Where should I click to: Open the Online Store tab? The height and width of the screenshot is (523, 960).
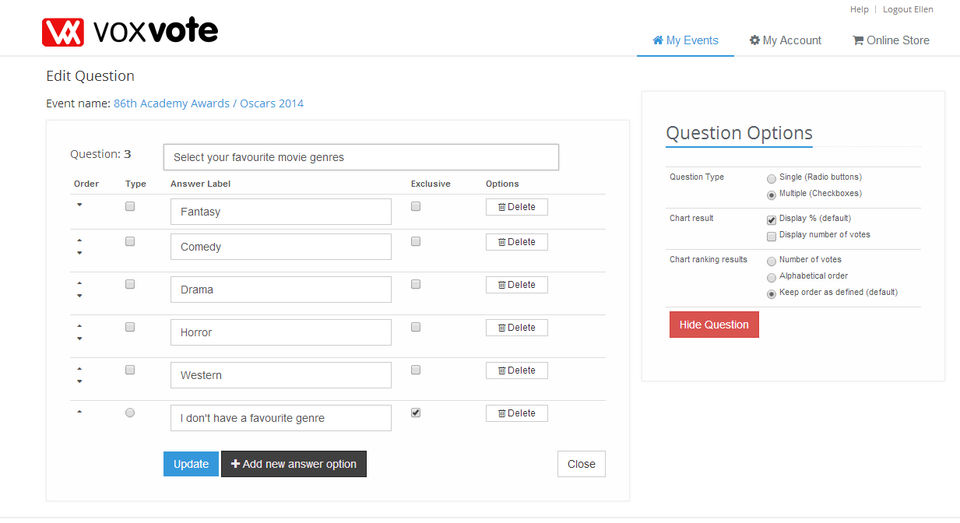[890, 40]
